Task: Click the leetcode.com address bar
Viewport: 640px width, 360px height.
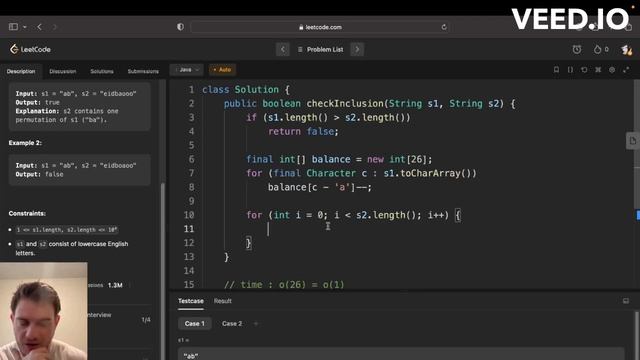Action: pyautogui.click(x=320, y=27)
